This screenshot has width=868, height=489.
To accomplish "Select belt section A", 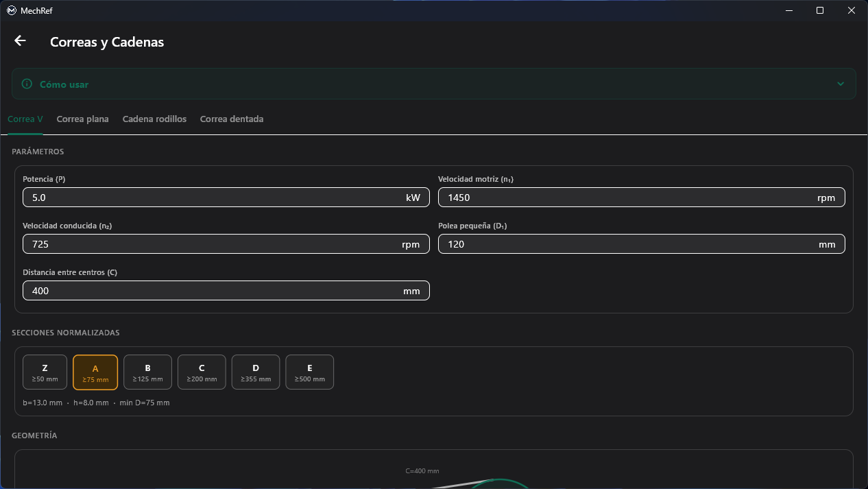I will (x=95, y=372).
